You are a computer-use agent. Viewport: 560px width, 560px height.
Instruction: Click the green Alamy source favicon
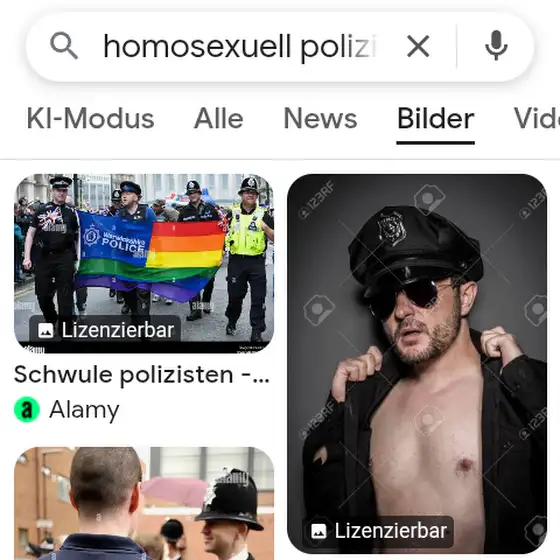point(27,409)
